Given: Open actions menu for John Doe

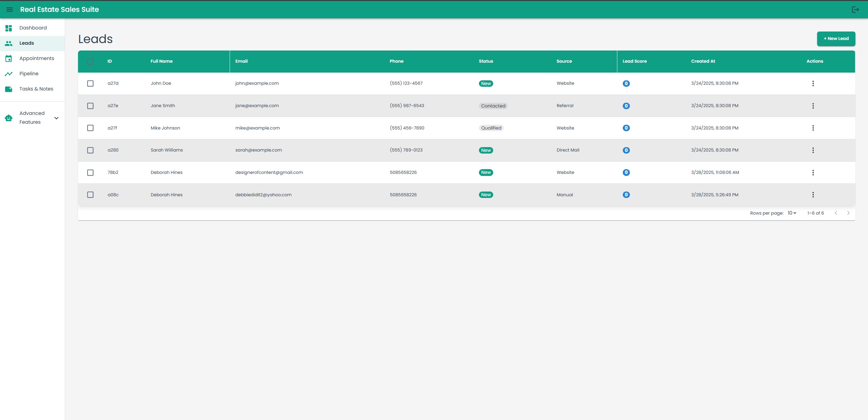Looking at the screenshot, I should (813, 83).
